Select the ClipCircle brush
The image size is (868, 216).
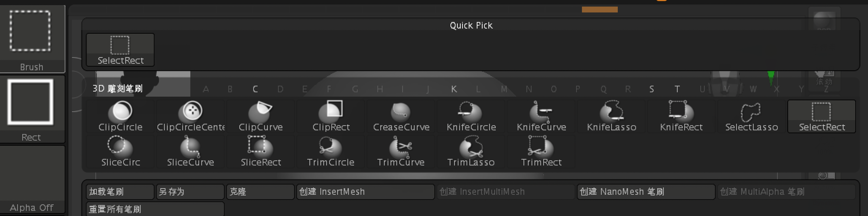pos(120,116)
